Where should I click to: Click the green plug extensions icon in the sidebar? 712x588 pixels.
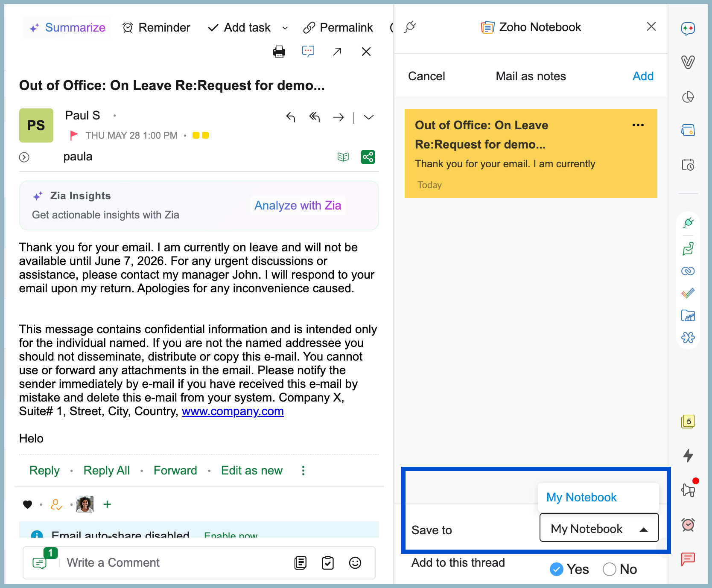pyautogui.click(x=688, y=223)
